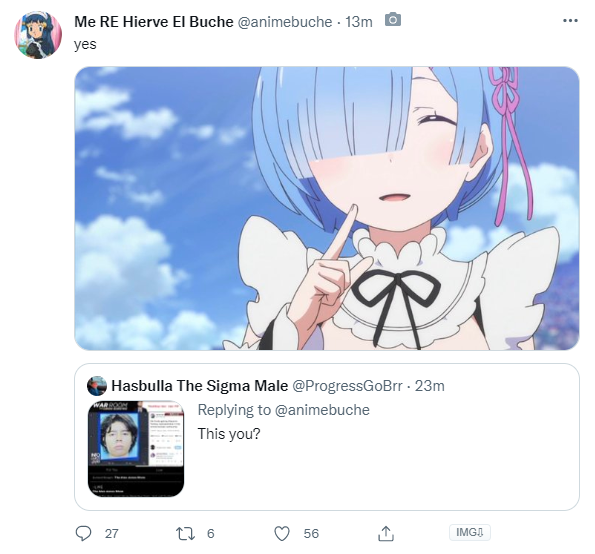Click the IMG download button

[469, 532]
